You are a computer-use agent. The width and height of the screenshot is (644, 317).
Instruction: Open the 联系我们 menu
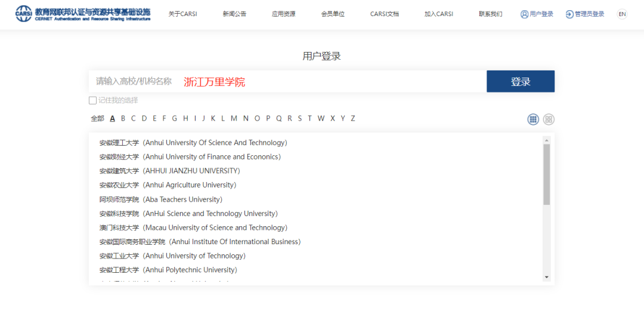click(490, 14)
